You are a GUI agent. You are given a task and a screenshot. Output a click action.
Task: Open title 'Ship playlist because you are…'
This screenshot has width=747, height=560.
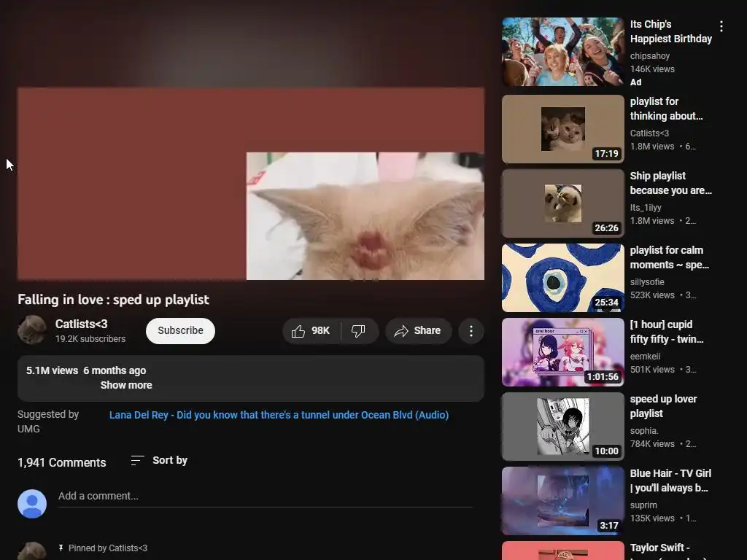tap(671, 183)
